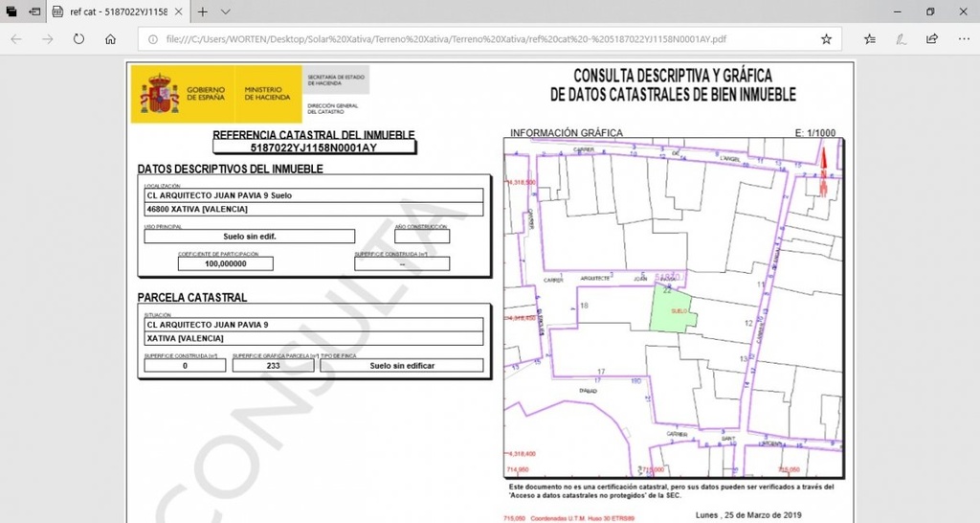Click north arrow on the map

(x=823, y=172)
